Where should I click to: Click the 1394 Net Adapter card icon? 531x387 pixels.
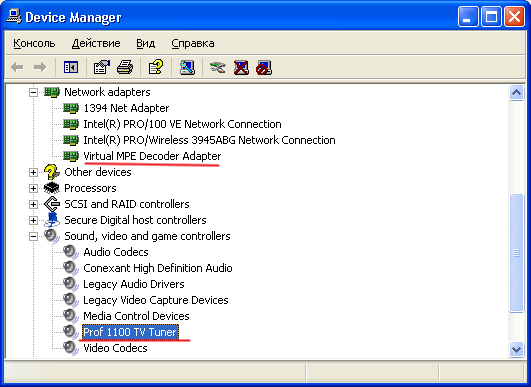(x=71, y=108)
